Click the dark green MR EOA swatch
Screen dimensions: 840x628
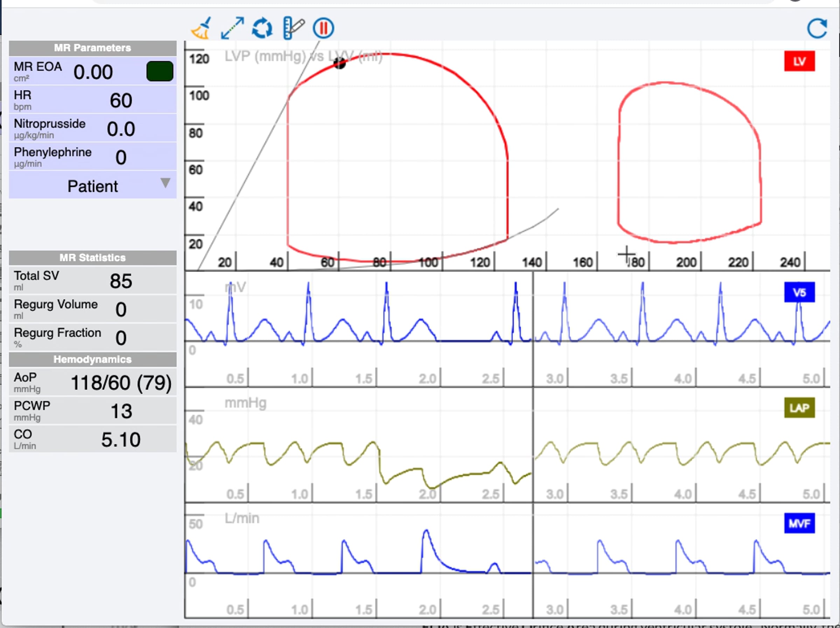coord(160,71)
